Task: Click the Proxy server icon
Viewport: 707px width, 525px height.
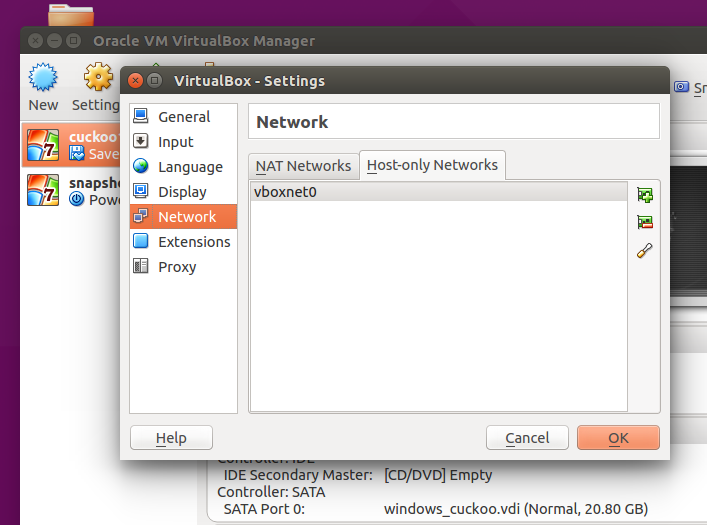Action: pos(141,266)
